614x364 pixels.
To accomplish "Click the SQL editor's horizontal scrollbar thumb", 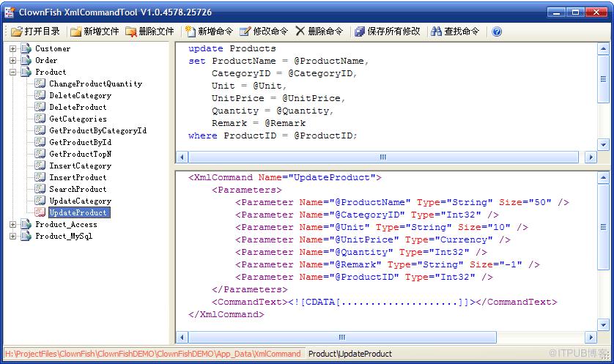I will point(383,157).
